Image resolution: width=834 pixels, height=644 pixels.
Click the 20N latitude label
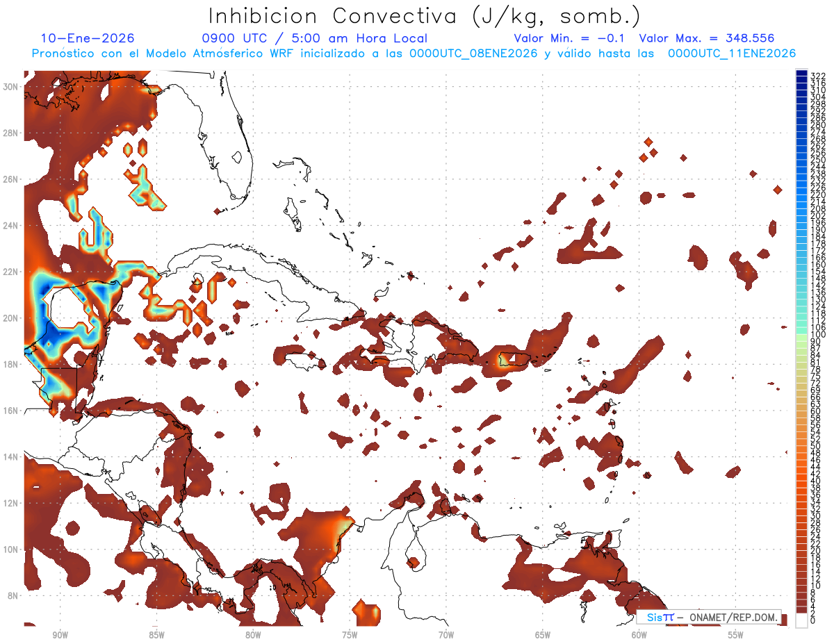pos(11,318)
